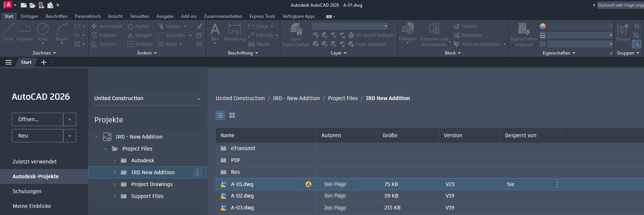Screen dimensions: 644x215
Task: Click the Reihe array tool
Action: (168, 44)
